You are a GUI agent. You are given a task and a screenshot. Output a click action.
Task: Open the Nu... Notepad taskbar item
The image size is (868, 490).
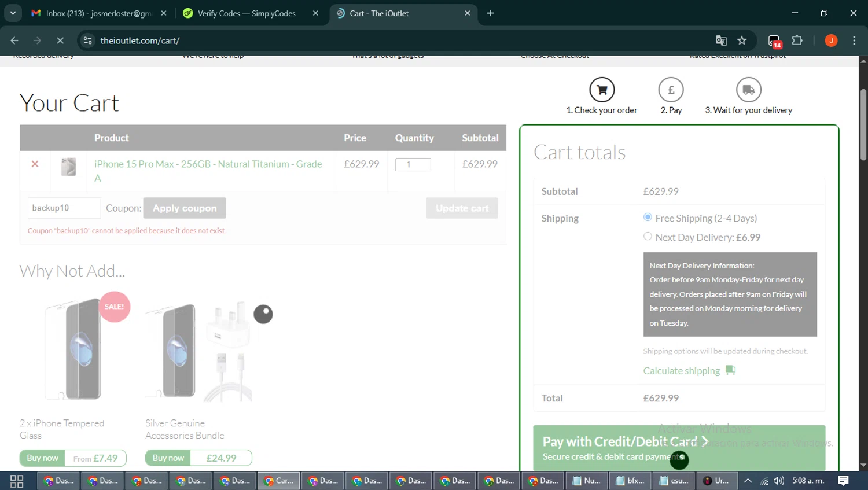pos(586,481)
